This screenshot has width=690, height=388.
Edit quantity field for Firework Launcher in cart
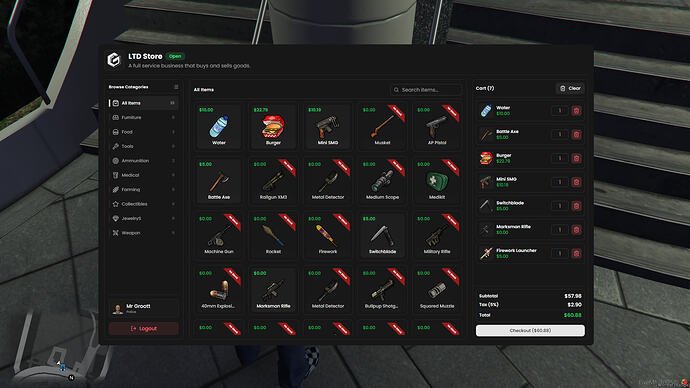click(x=559, y=253)
